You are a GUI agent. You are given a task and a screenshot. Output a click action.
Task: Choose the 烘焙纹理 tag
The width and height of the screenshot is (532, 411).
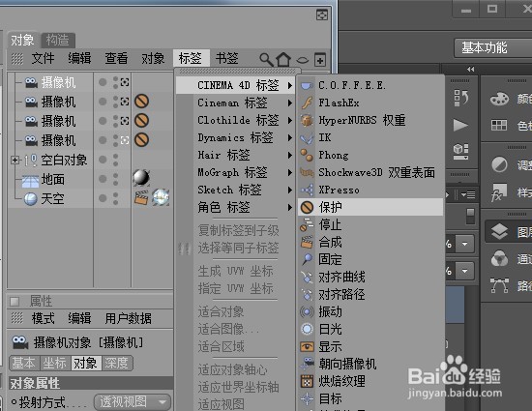(370, 381)
